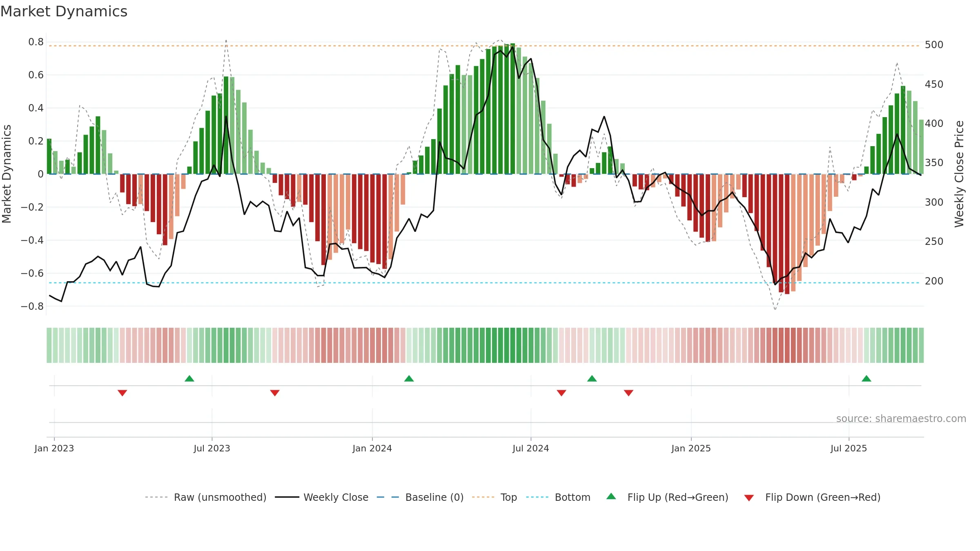Click the Jan 2025 x-axis label

pos(691,448)
